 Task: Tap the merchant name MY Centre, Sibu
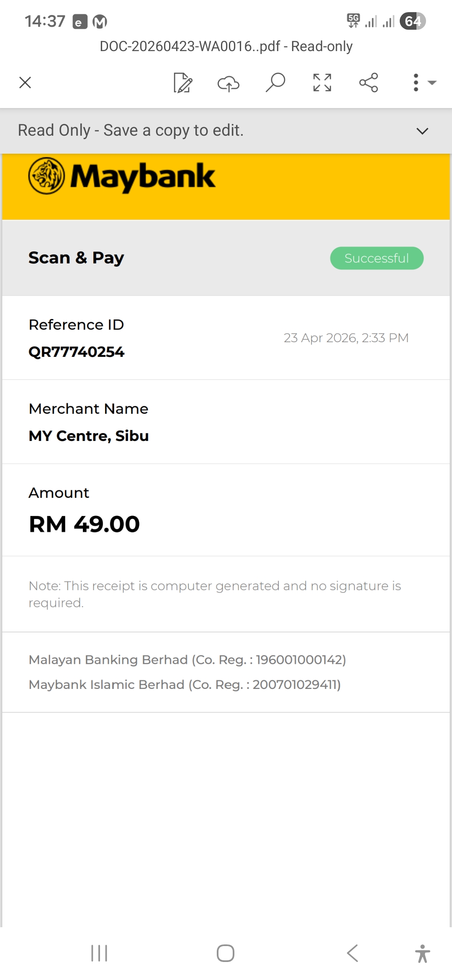tap(89, 436)
